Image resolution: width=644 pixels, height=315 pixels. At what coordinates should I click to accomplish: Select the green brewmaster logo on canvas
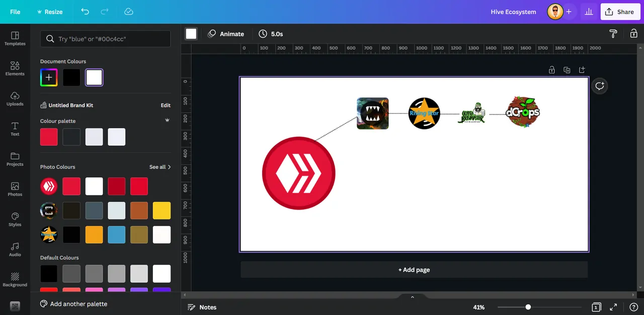tap(471, 114)
